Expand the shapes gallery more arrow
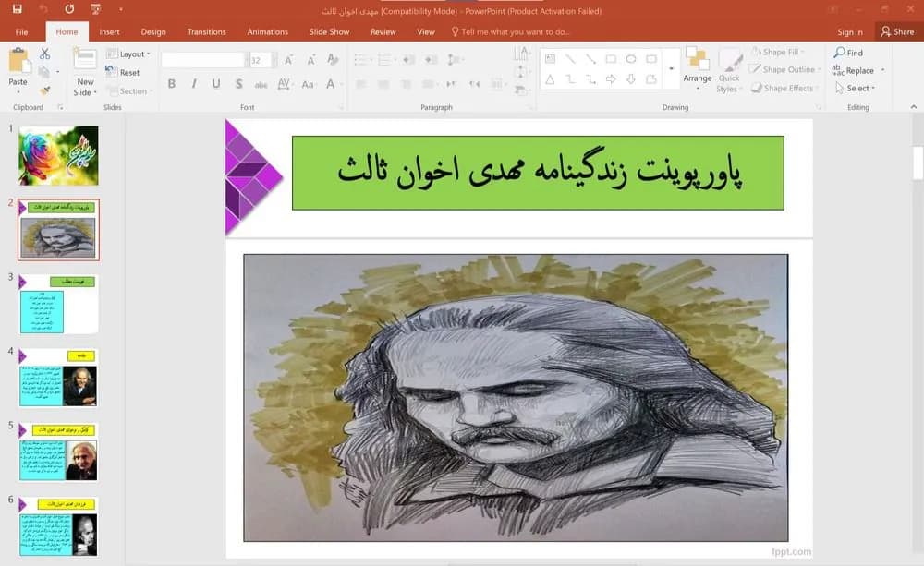The width and height of the screenshot is (924, 566). pyautogui.click(x=671, y=69)
